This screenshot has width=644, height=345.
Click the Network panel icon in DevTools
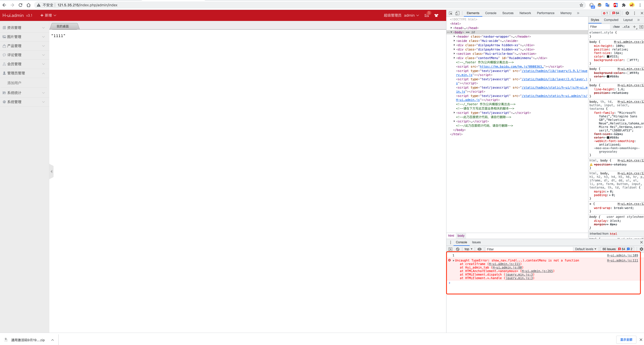[x=525, y=13]
